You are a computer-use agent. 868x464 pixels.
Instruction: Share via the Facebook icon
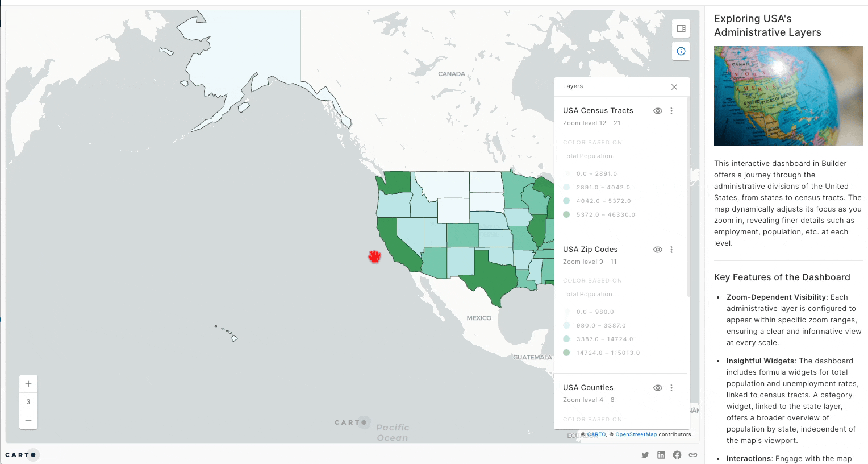point(677,455)
